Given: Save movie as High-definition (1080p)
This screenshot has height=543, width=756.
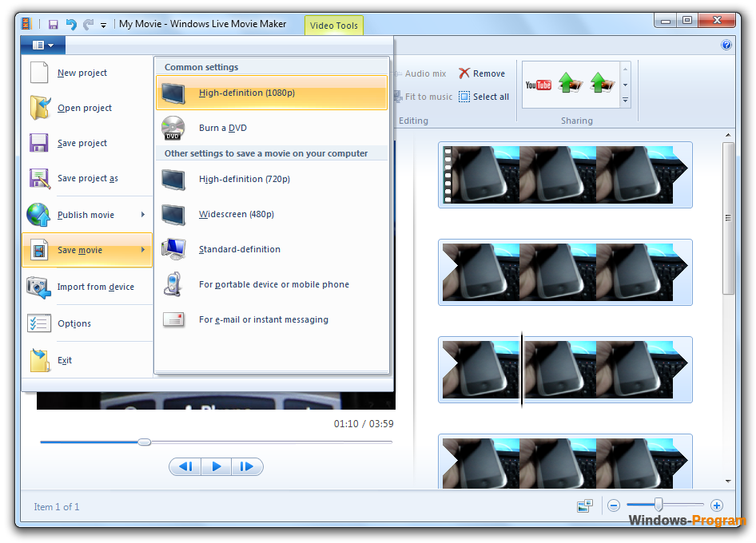Looking at the screenshot, I should (272, 93).
